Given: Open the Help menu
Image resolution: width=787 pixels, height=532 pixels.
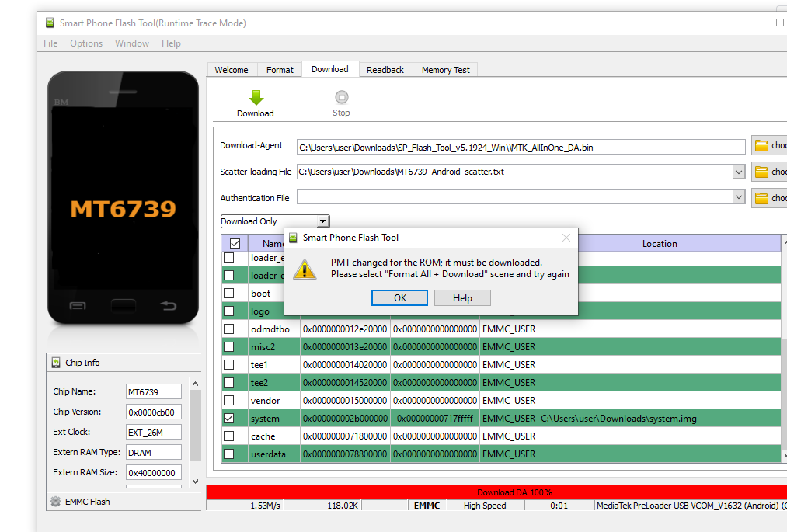Looking at the screenshot, I should 171,43.
